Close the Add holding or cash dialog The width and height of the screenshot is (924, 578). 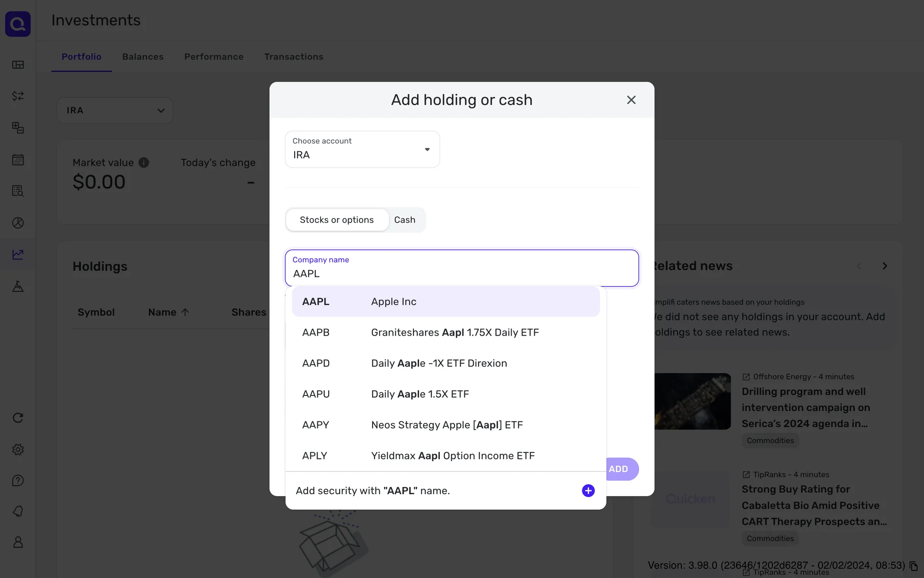click(631, 100)
